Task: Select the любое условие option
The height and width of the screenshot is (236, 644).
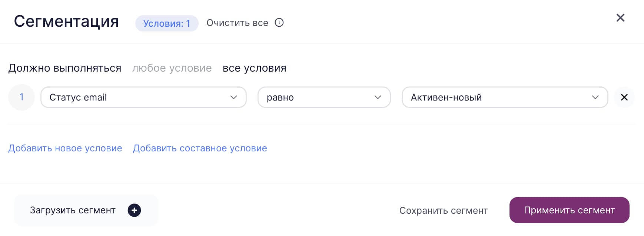Action: click(172, 68)
